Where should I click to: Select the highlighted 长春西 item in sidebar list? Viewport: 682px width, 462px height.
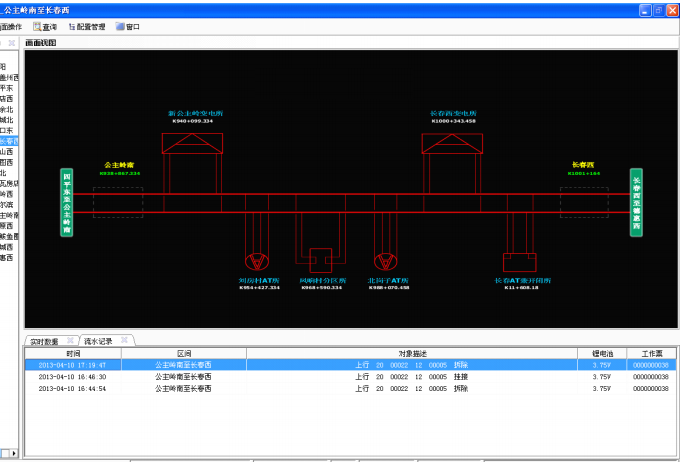[x=9, y=141]
